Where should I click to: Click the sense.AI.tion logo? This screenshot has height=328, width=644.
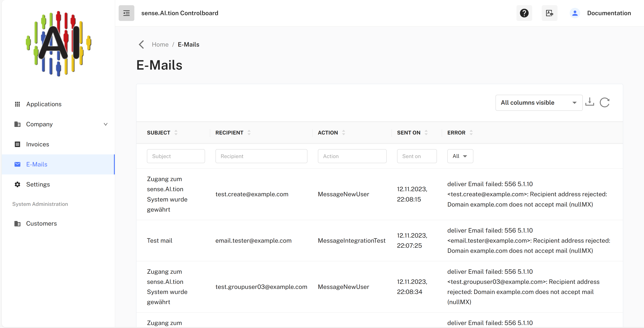pyautogui.click(x=58, y=43)
